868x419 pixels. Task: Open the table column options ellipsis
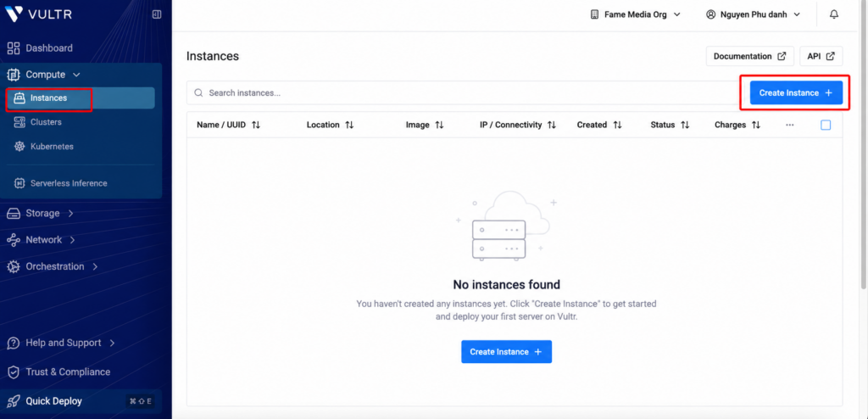(x=790, y=126)
